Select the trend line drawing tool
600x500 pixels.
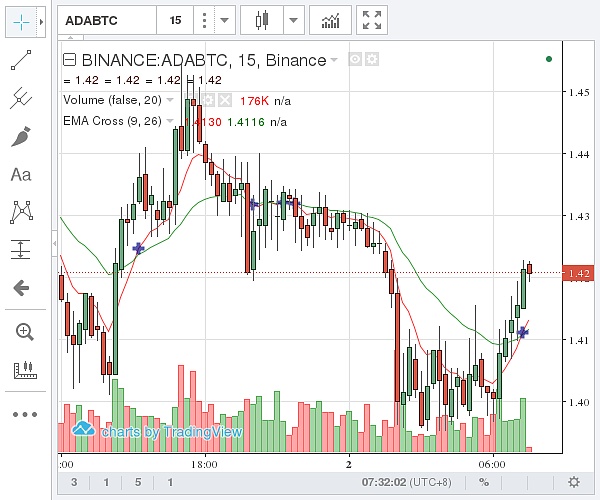click(21, 62)
